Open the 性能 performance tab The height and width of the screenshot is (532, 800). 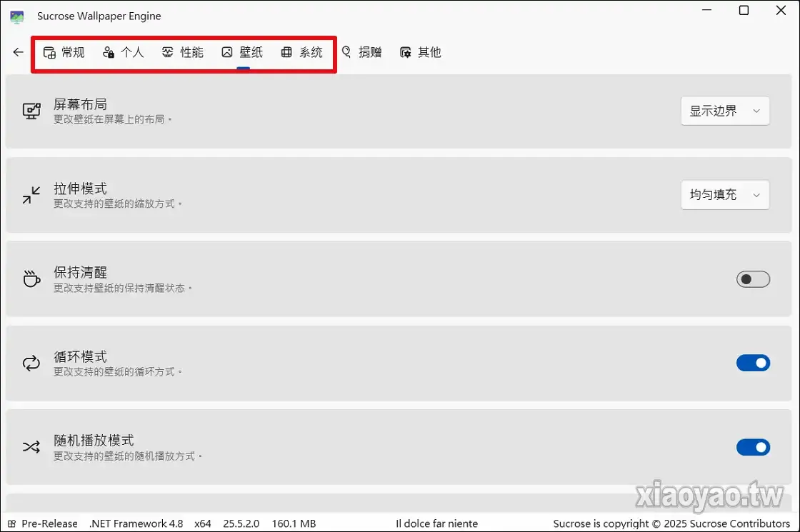coord(183,52)
